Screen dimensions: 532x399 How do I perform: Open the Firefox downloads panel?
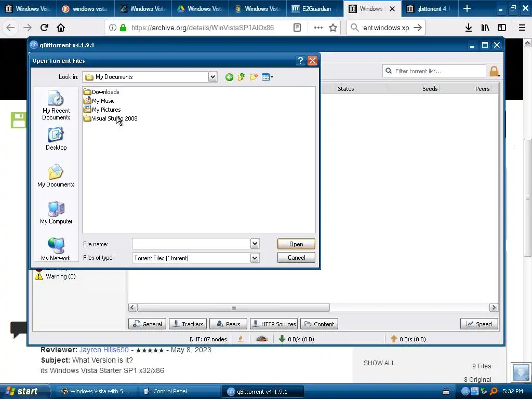469,28
